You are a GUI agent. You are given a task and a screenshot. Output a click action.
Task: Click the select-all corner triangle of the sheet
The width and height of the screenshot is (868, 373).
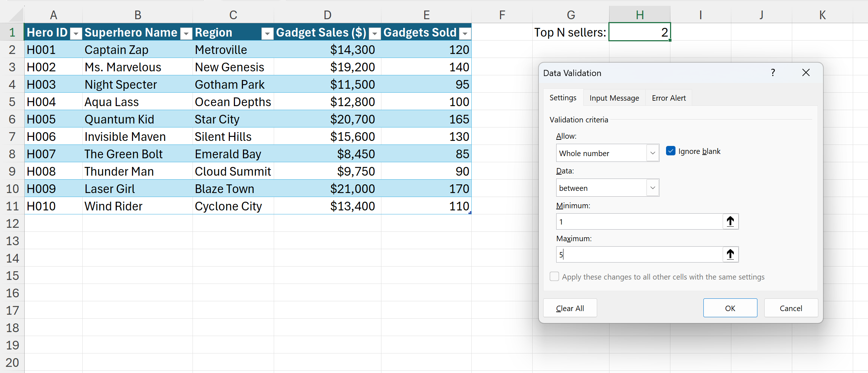[x=16, y=15]
